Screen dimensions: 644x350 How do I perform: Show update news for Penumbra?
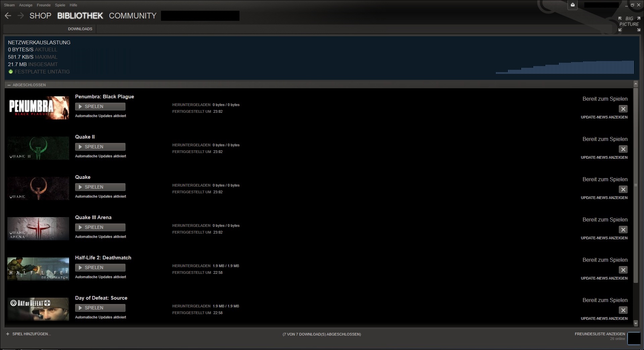coord(604,117)
